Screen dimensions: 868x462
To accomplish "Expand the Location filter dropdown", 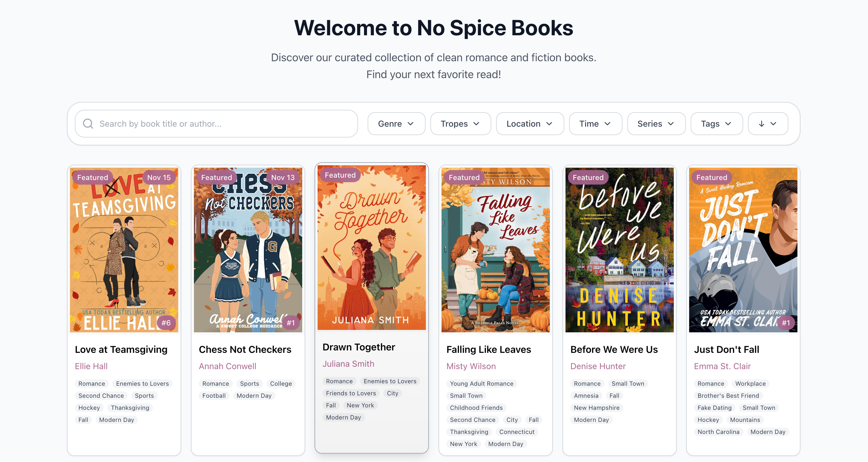I will (529, 124).
